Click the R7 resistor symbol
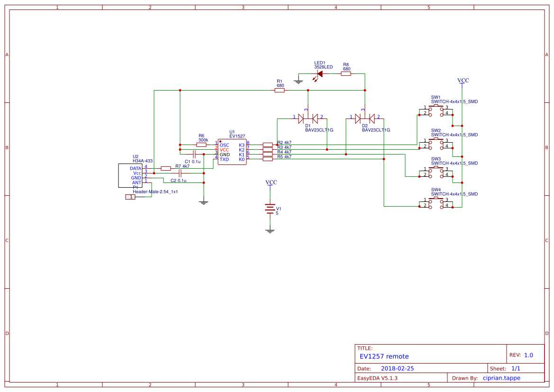The width and height of the screenshot is (554, 392). (166, 169)
